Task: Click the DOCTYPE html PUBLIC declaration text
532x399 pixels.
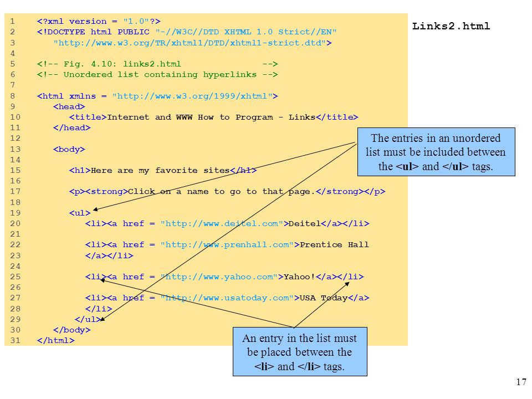Action: (187, 32)
